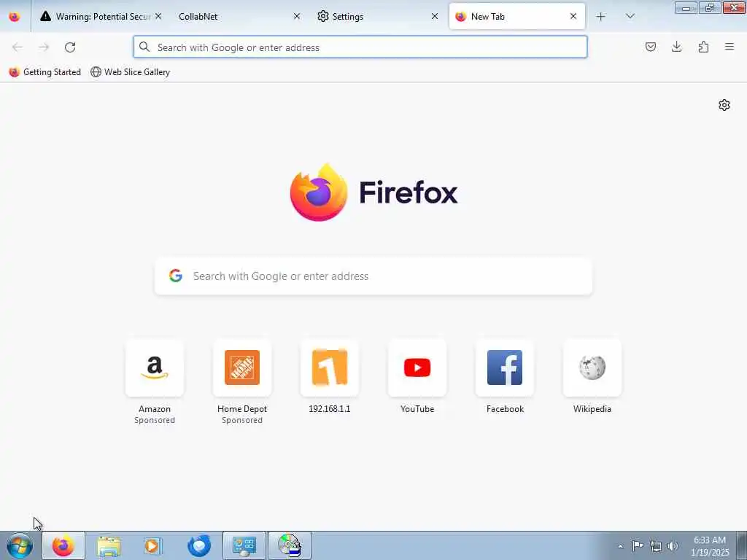Click the YouTube label text
The width and height of the screenshot is (747, 560).
tap(417, 409)
